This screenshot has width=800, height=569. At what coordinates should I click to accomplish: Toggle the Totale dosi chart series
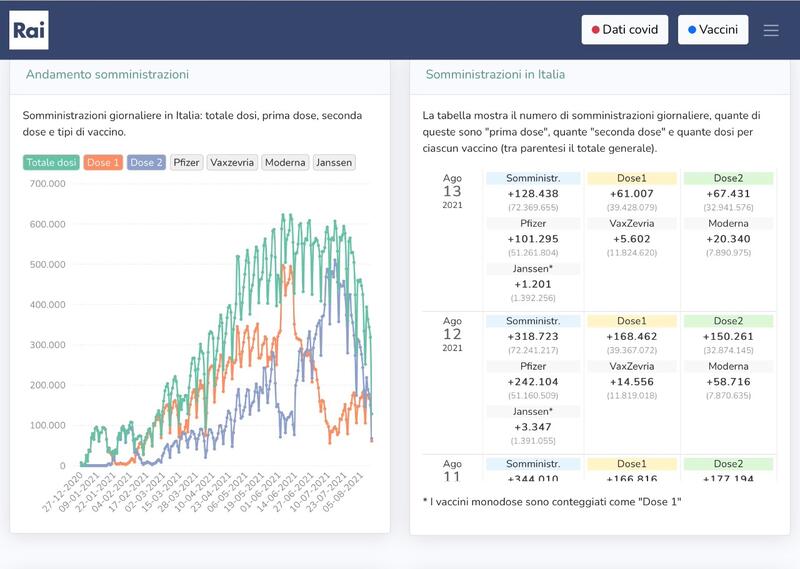[x=51, y=162]
